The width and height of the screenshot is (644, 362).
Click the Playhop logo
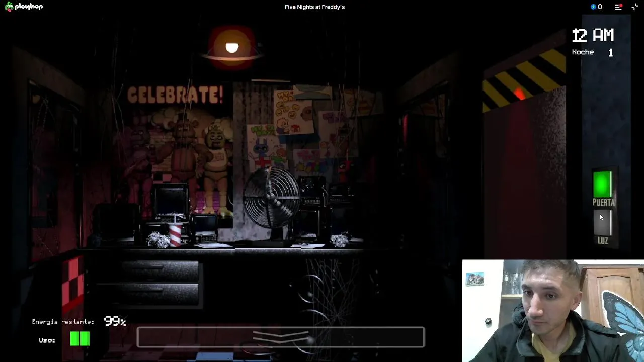coord(24,7)
